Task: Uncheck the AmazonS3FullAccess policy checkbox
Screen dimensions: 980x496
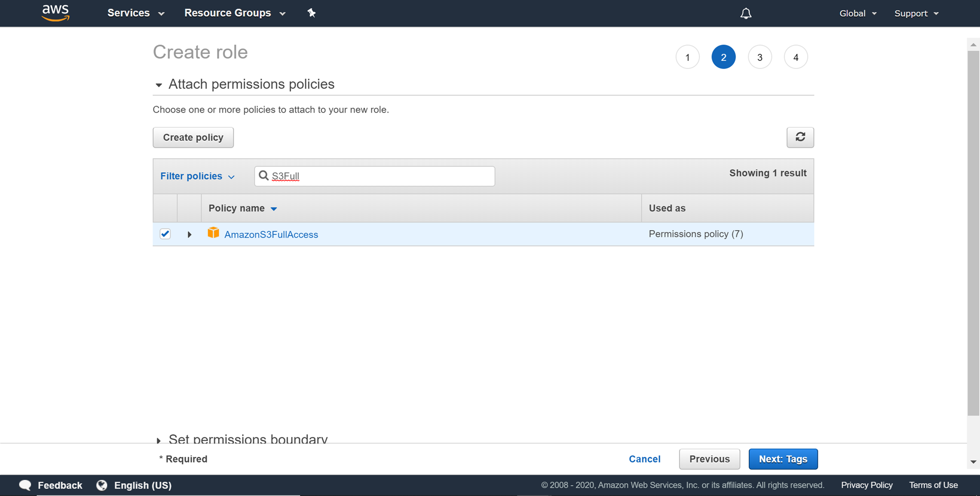Action: (165, 234)
